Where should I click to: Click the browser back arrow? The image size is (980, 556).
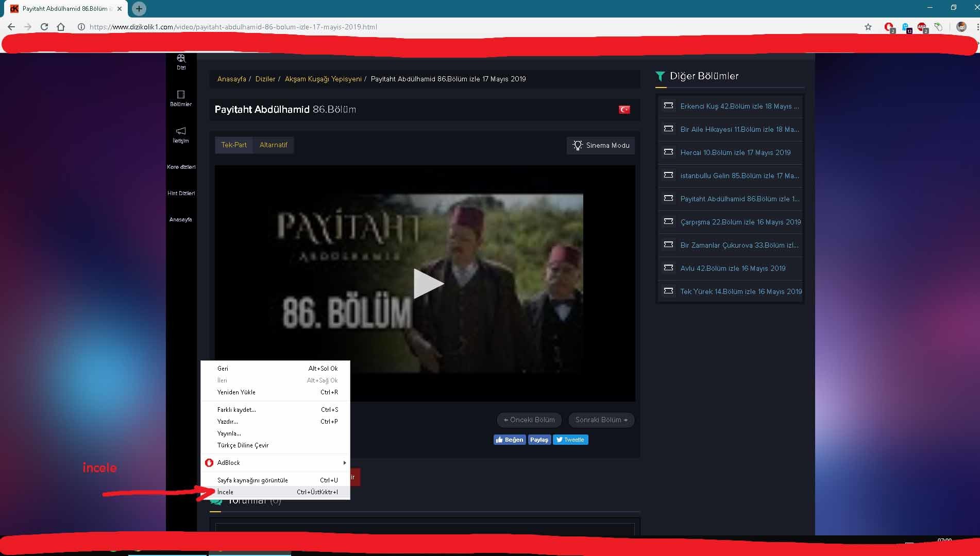pos(11,27)
